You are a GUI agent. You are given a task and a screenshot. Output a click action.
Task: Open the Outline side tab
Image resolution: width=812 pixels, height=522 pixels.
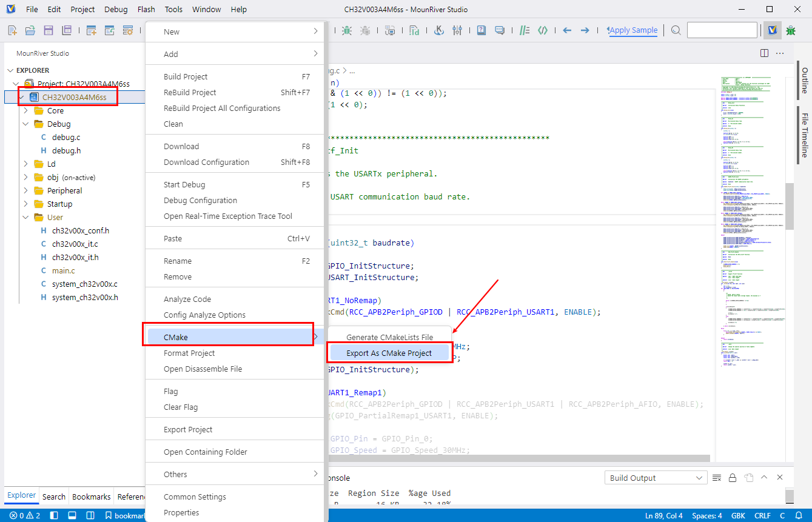[805, 80]
